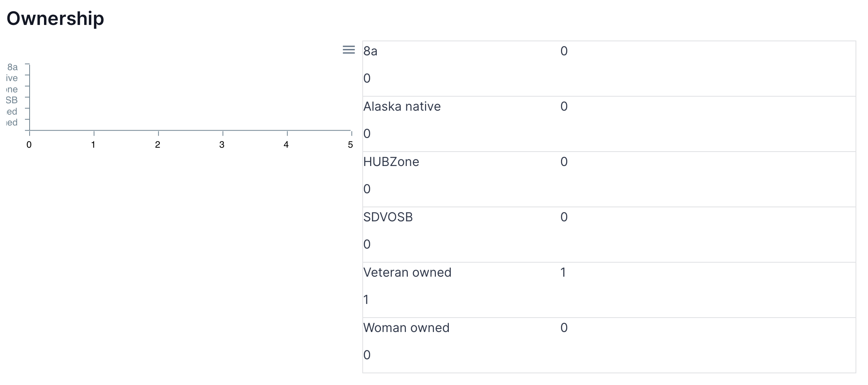Click the 5 tick on chart x-axis
The width and height of the screenshot is (868, 385).
(350, 145)
